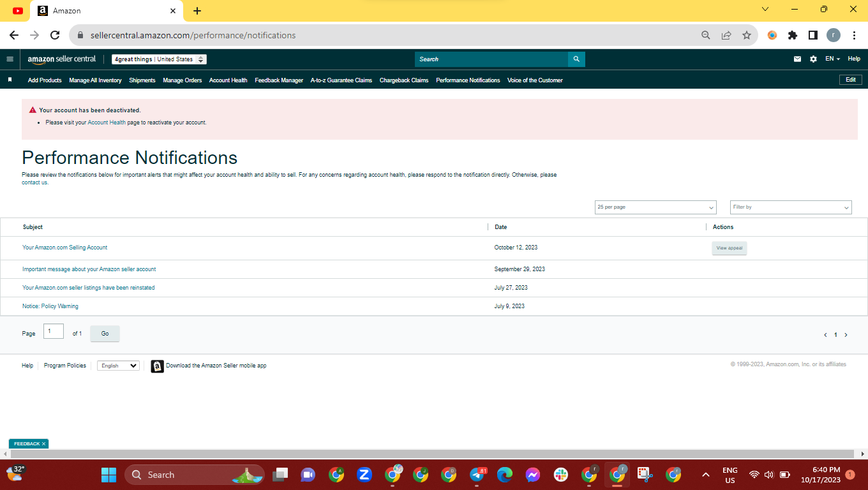The width and height of the screenshot is (868, 490).
Task: Open the Seller Central hamburger menu
Action: click(10, 59)
